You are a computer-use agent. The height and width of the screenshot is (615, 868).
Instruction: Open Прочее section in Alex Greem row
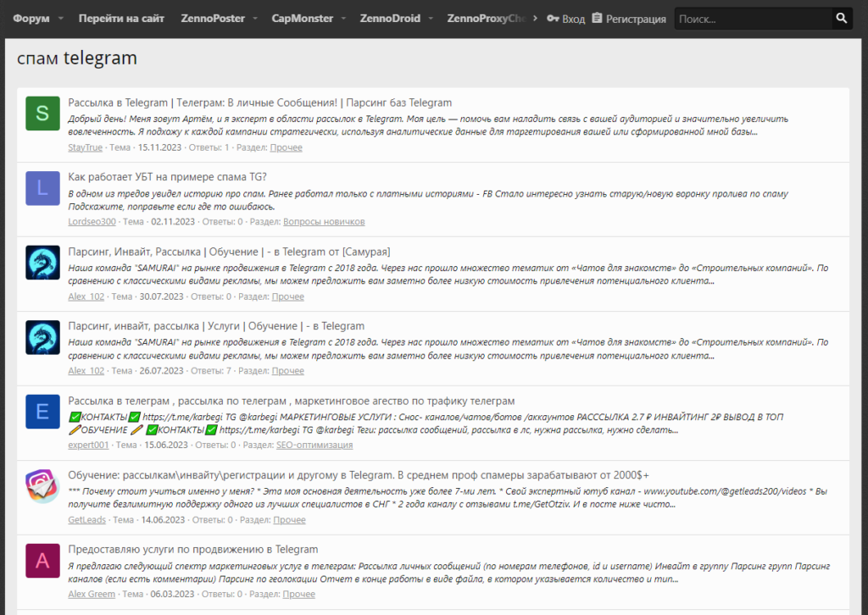(x=299, y=594)
